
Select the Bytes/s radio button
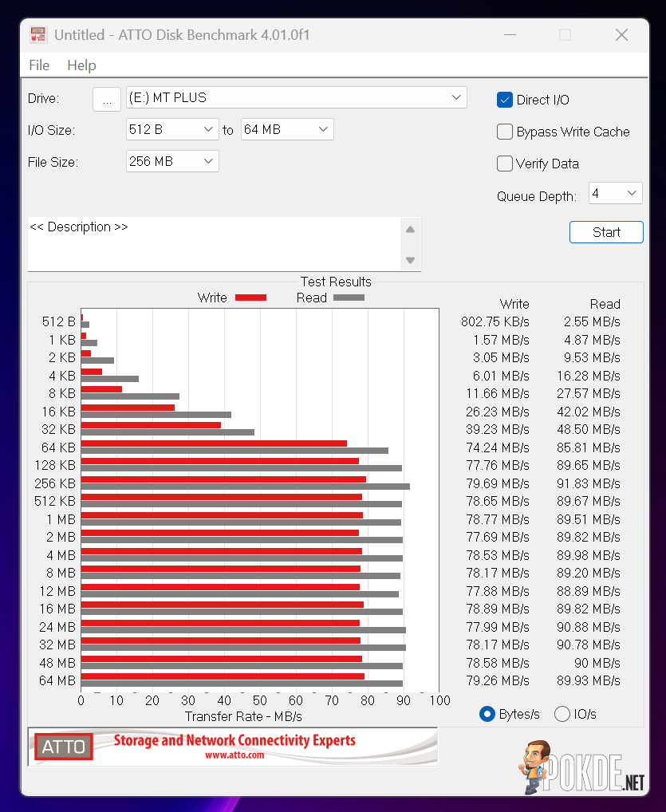[x=487, y=714]
